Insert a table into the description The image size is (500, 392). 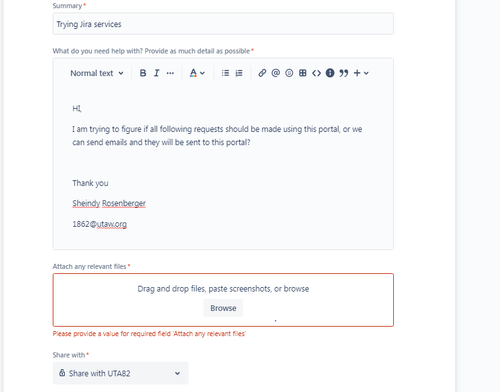[x=303, y=73]
